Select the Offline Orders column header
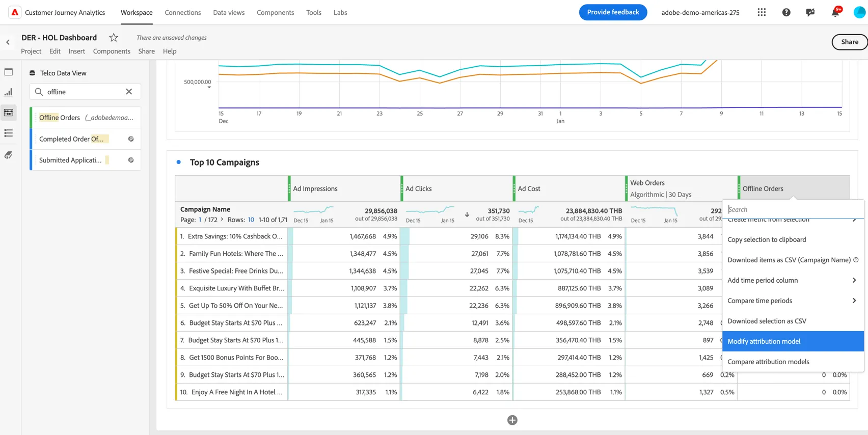This screenshot has height=435, width=868. tap(794, 188)
